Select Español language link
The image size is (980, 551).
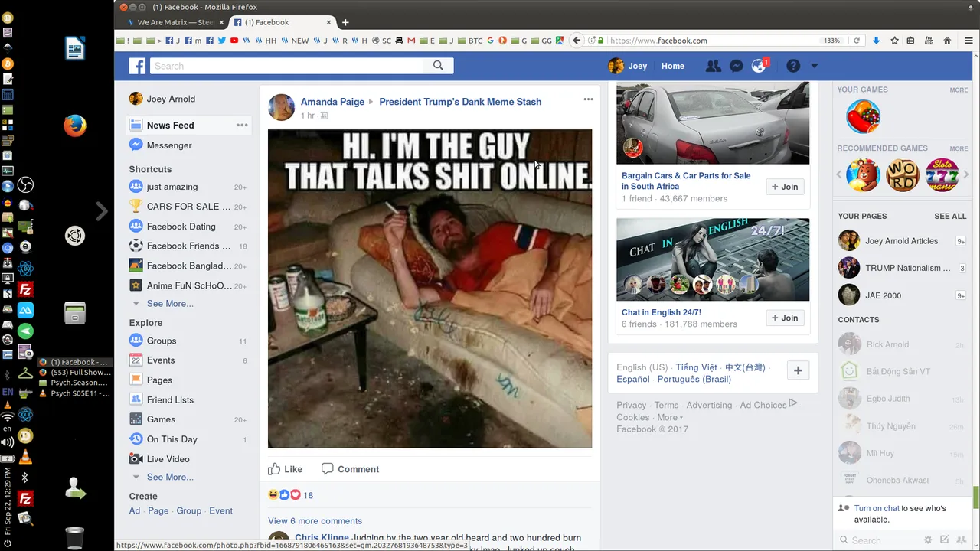(x=633, y=379)
